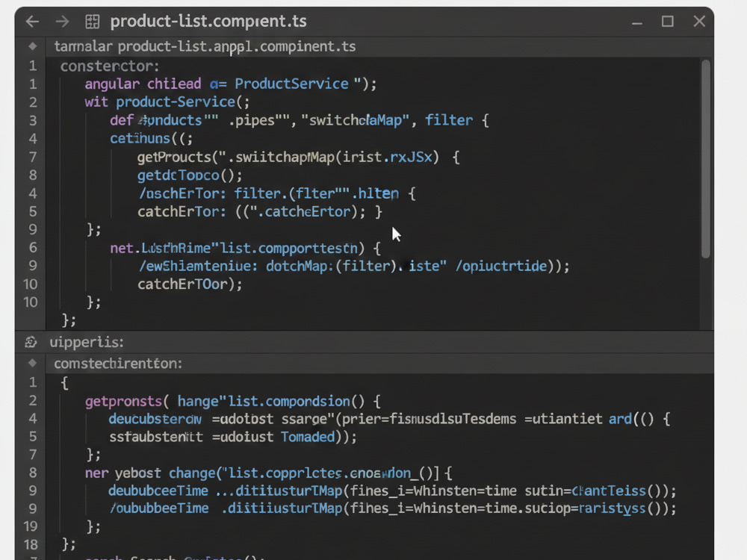Click the getProucts switchapMap line
The image size is (747, 560).
[x=298, y=157]
